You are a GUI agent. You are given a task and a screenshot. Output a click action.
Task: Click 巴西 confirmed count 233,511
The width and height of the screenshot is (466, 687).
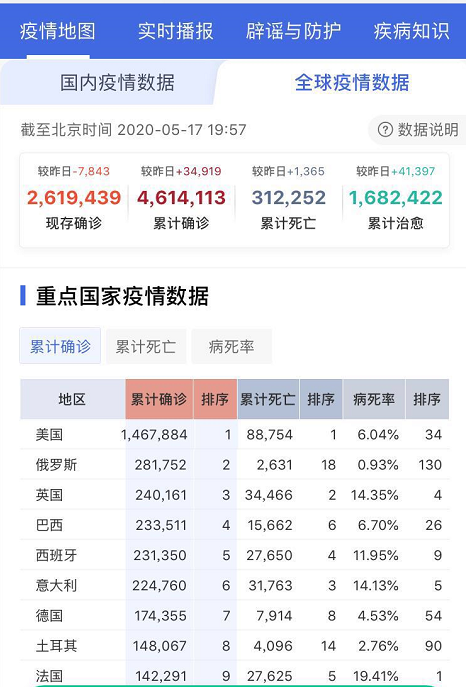pyautogui.click(x=161, y=525)
